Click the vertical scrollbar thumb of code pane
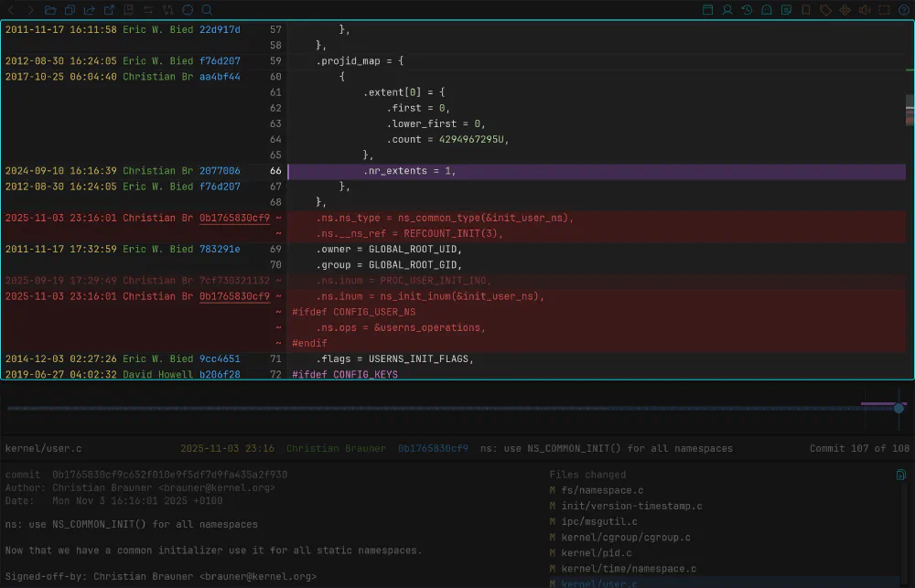The image size is (915, 588). [910, 110]
